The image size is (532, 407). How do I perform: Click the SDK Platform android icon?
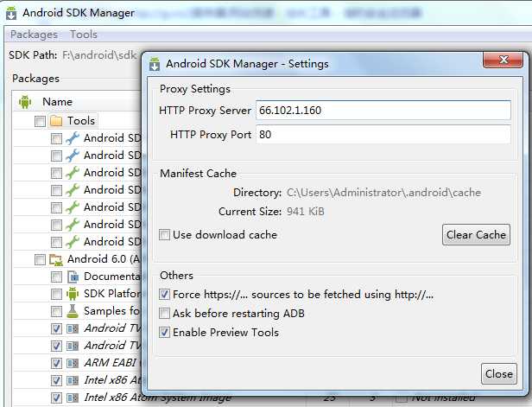point(73,294)
